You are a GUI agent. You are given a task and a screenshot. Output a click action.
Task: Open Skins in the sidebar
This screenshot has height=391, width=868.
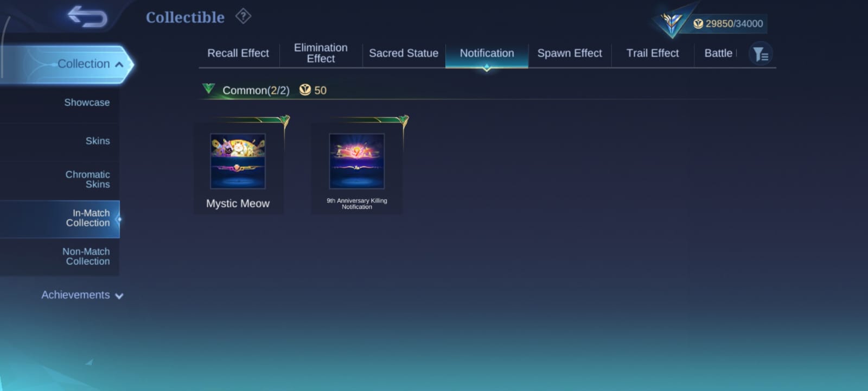click(x=98, y=141)
